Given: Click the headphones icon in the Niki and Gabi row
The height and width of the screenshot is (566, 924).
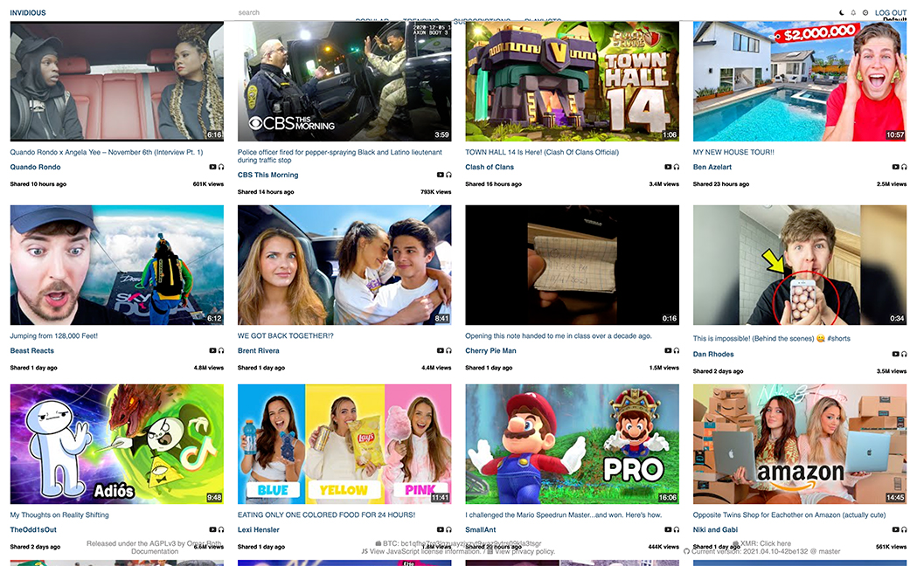Looking at the screenshot, I should (x=904, y=529).
